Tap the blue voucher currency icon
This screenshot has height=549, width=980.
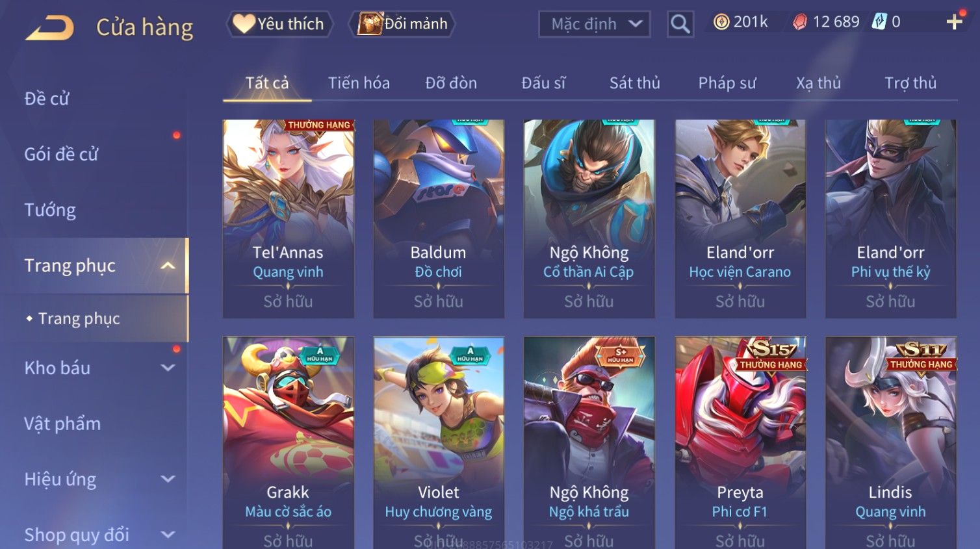879,22
